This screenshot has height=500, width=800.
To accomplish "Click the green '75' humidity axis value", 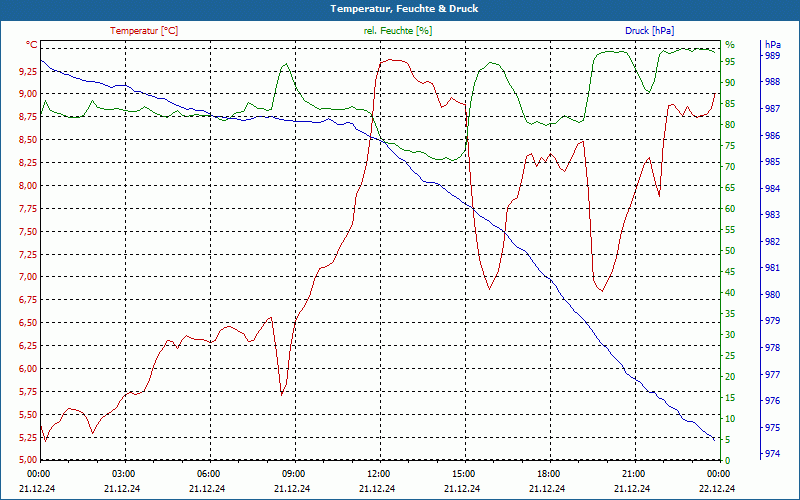I will click(x=730, y=146).
